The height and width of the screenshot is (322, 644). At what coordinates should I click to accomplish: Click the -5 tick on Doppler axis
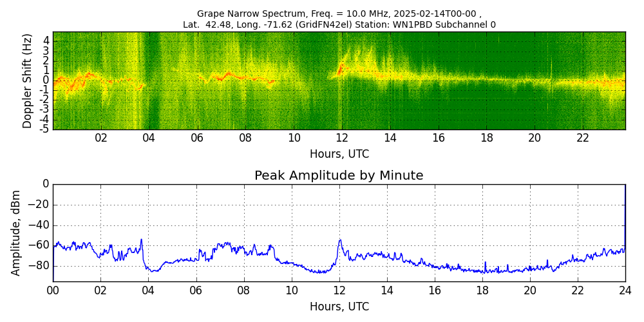tap(45, 129)
